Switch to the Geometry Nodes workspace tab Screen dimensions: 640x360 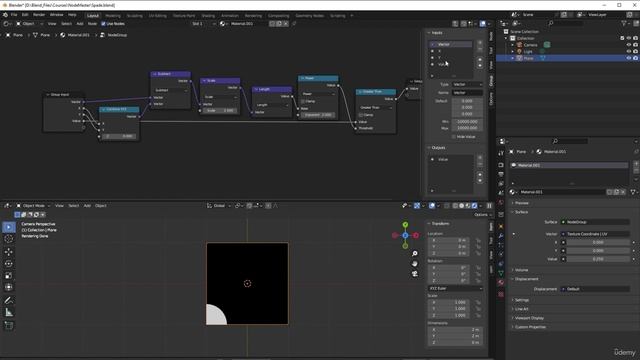click(x=309, y=16)
